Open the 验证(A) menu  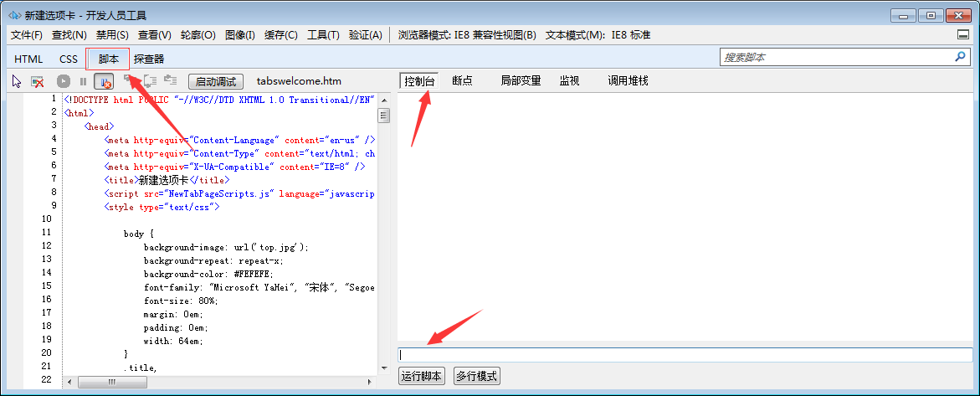[x=366, y=35]
